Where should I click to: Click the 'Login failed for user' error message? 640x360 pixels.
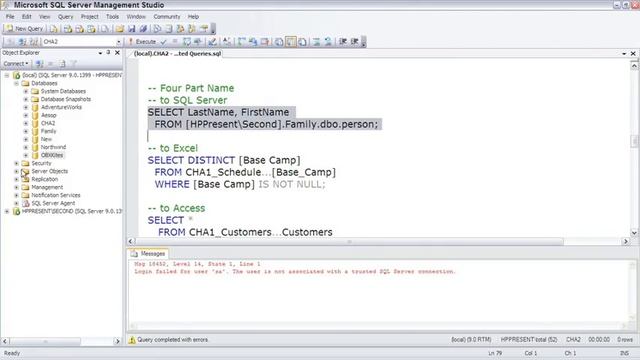tap(295, 271)
